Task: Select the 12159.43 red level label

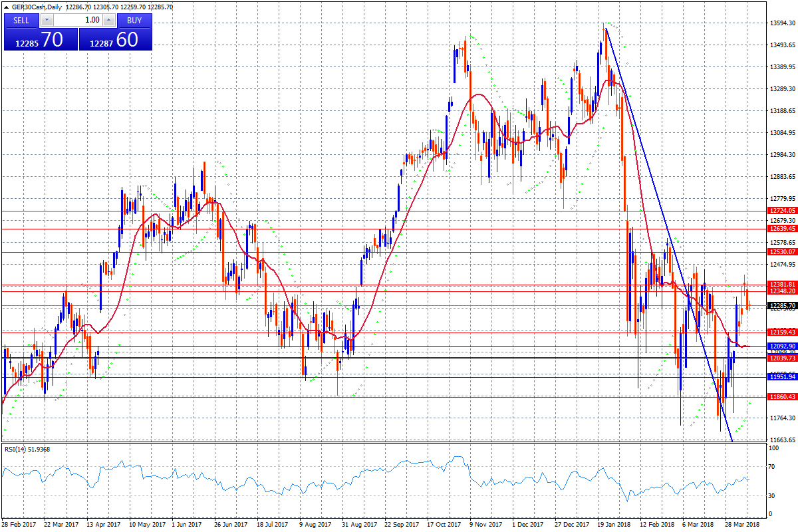Action: (782, 332)
